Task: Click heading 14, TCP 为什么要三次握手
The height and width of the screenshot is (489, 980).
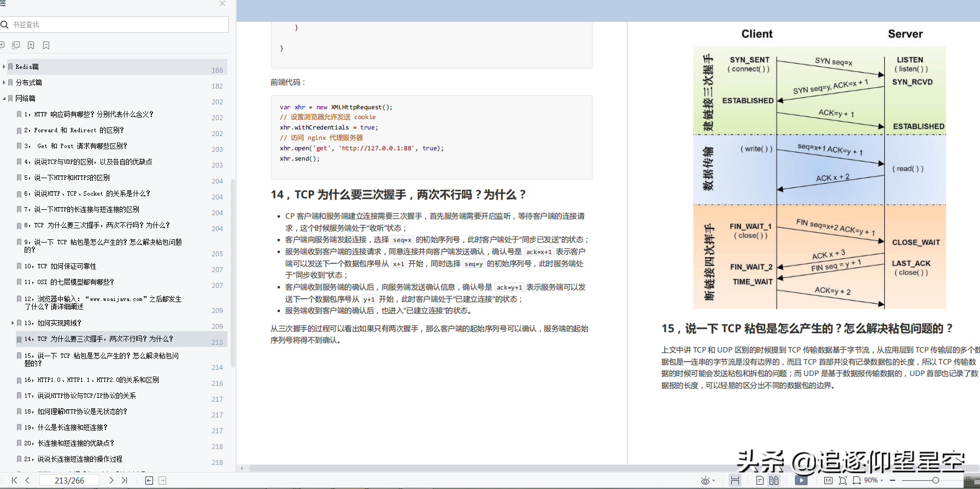Action: (x=398, y=195)
